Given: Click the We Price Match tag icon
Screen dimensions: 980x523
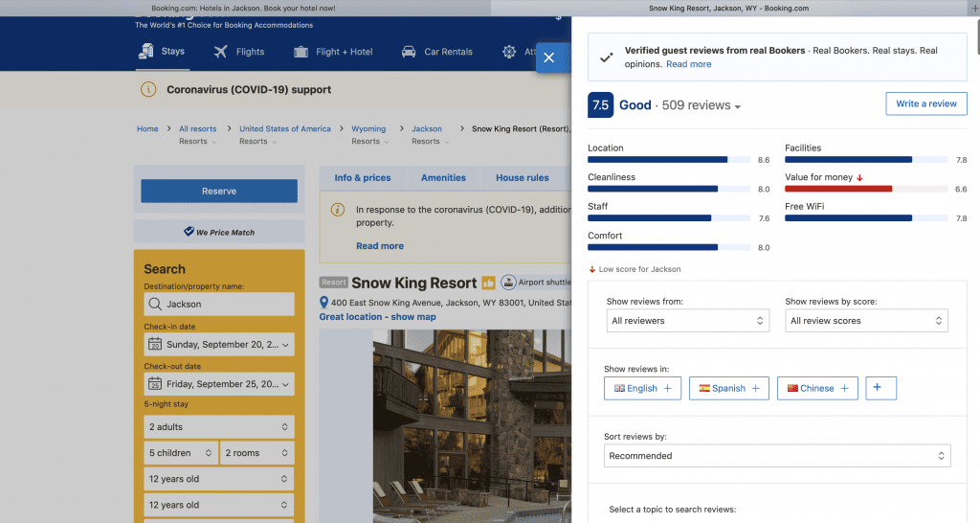Looking at the screenshot, I should [189, 232].
